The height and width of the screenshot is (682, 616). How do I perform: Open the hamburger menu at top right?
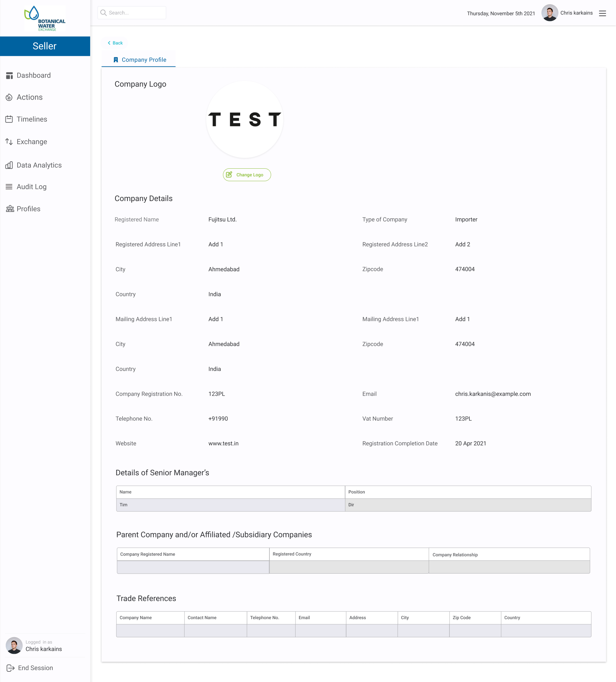(602, 13)
